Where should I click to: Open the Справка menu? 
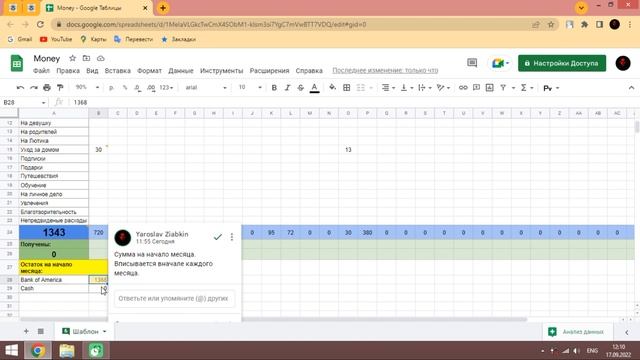(x=309, y=71)
